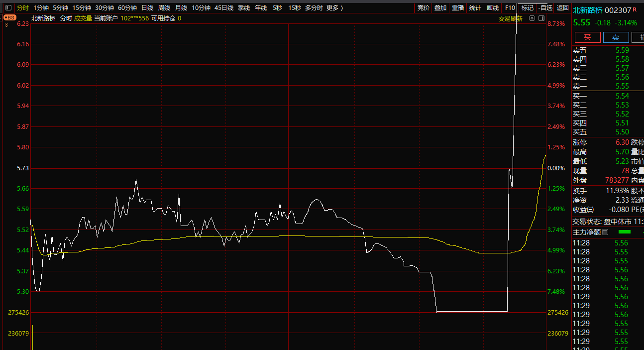This screenshot has height=350, width=644.
Task: Open the 月线 monthly chart
Action: (181, 8)
